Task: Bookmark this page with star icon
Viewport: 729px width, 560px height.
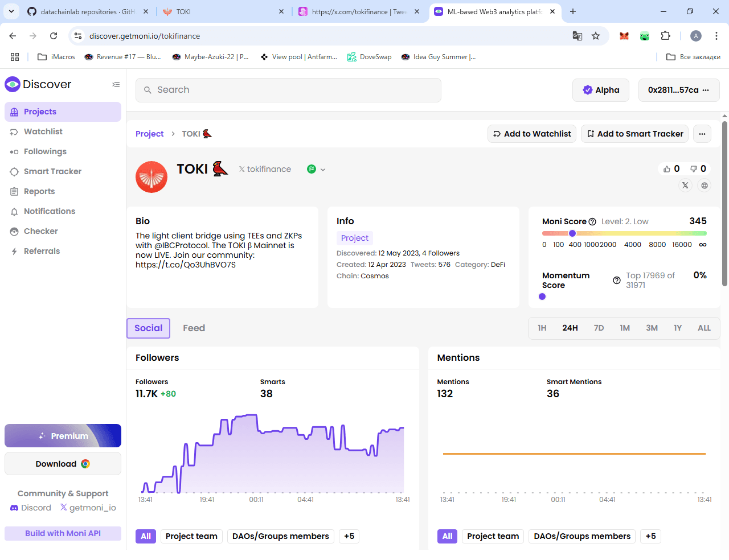Action: pyautogui.click(x=596, y=36)
